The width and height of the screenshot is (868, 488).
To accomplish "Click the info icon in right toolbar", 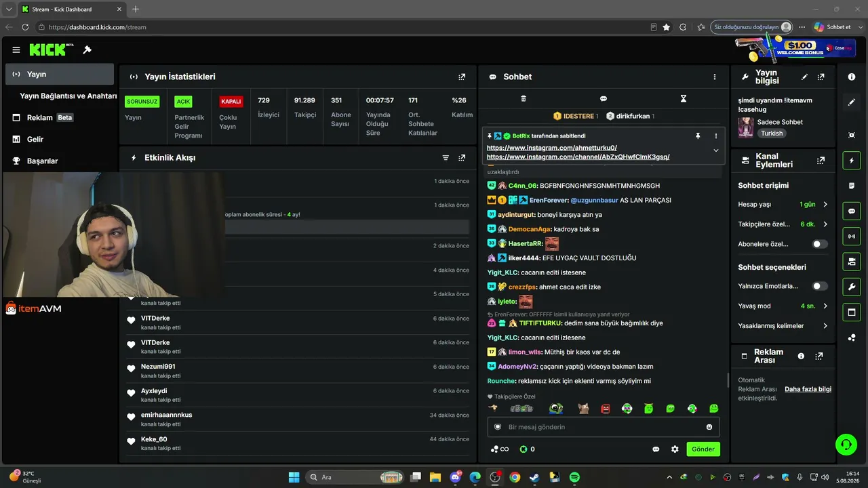I will [x=852, y=77].
